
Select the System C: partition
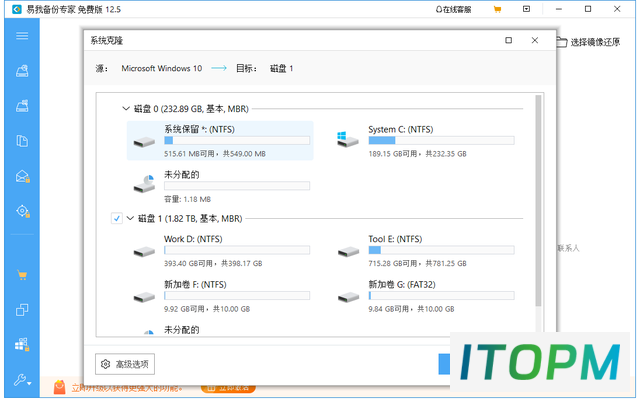click(424, 141)
